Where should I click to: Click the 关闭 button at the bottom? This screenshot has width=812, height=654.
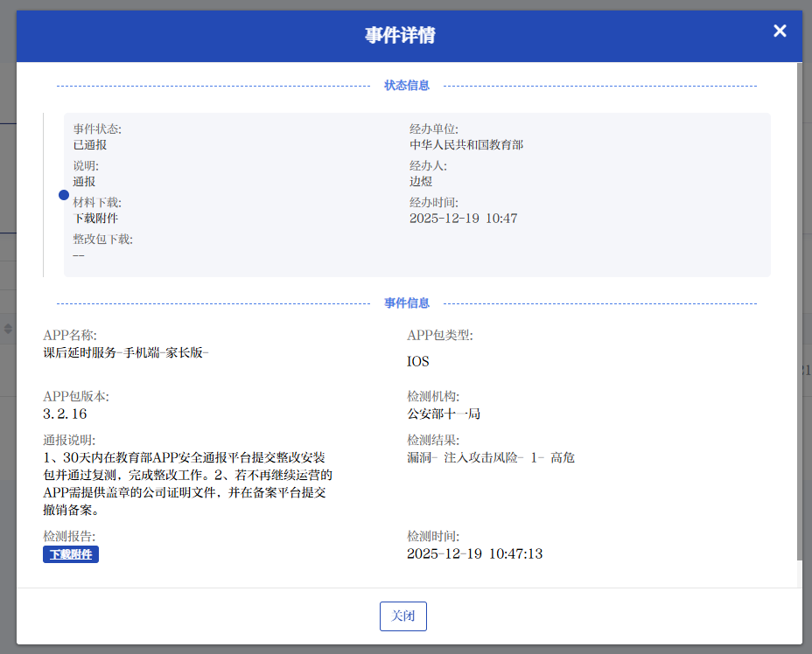tap(402, 616)
